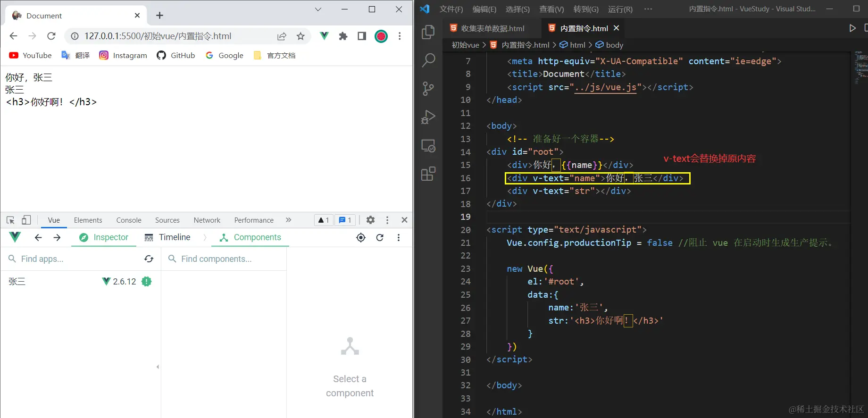Viewport: 868px width, 418px height.
Task: Open Run and Debug view in VS Code
Action: click(x=428, y=117)
